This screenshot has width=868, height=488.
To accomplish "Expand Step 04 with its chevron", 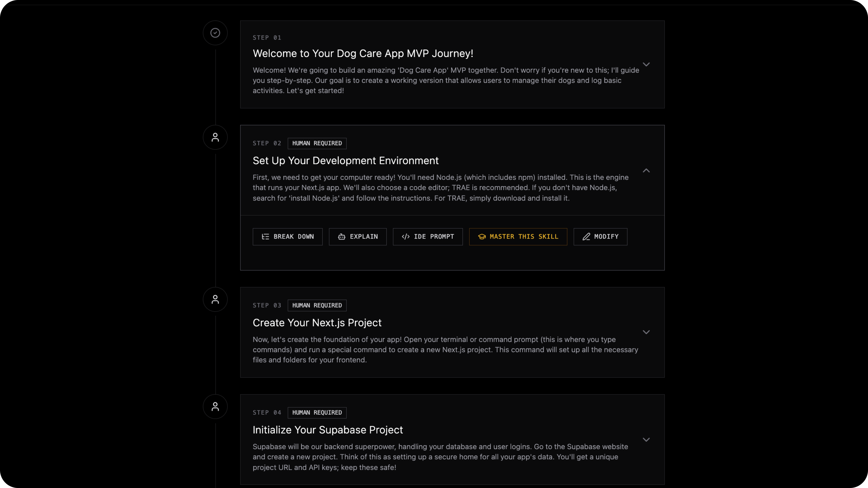I will (646, 439).
